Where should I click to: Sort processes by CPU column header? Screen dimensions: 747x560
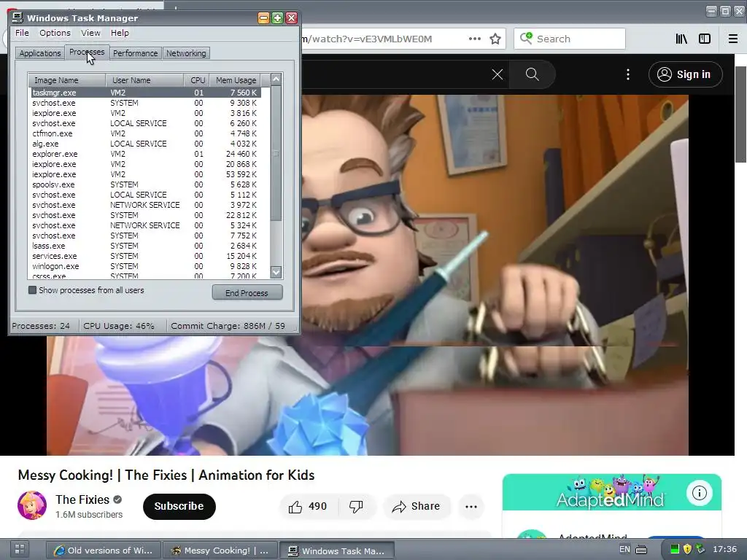pyautogui.click(x=197, y=80)
